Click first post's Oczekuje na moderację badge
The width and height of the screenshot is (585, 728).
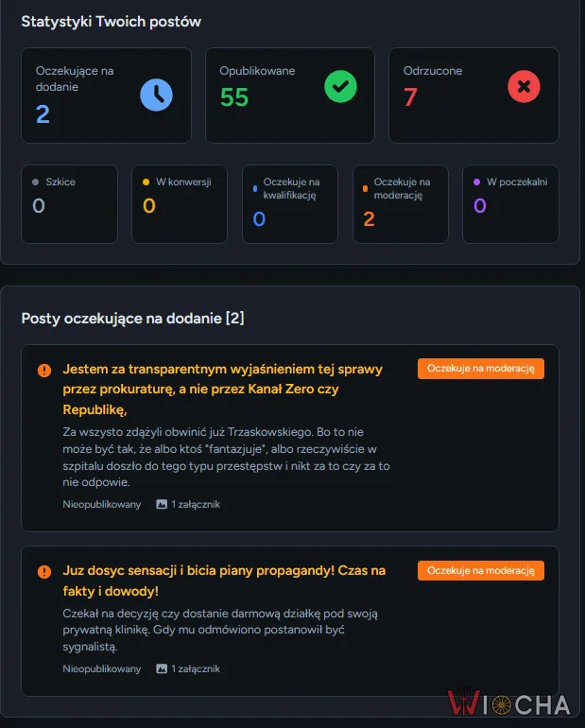[x=481, y=369]
